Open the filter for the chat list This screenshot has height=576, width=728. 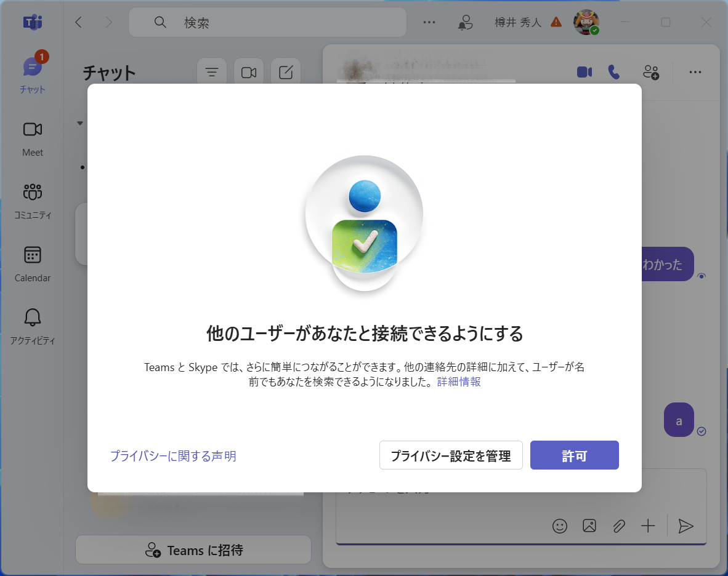[x=211, y=71]
